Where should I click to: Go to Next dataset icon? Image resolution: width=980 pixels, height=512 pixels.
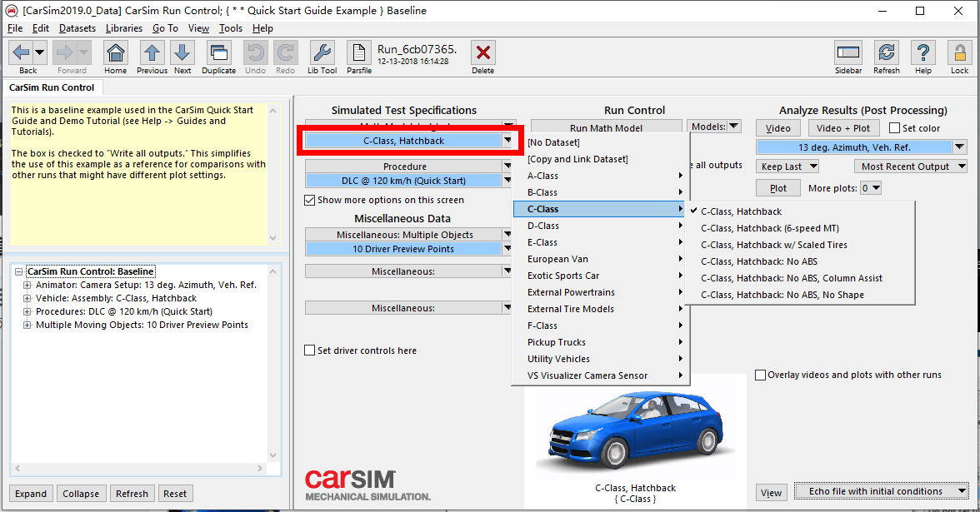pos(182,52)
